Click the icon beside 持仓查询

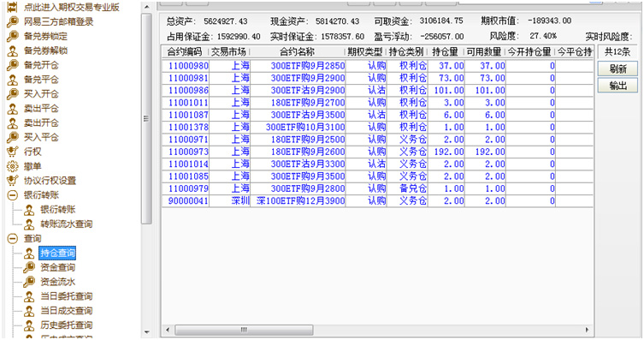tap(29, 253)
